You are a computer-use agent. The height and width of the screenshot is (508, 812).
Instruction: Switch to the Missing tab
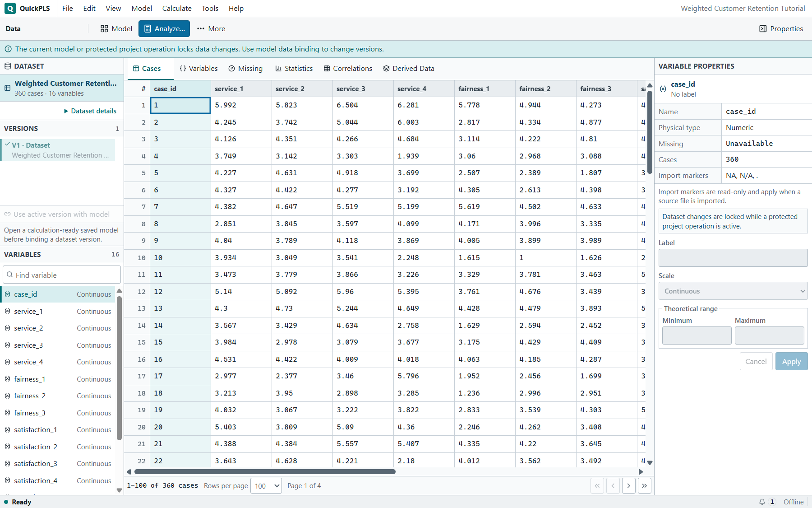(x=245, y=68)
